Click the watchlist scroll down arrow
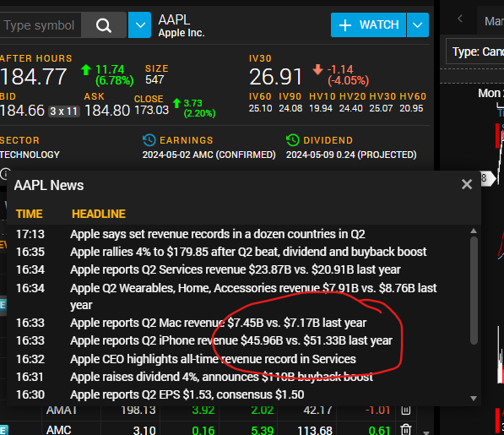 (x=426, y=432)
